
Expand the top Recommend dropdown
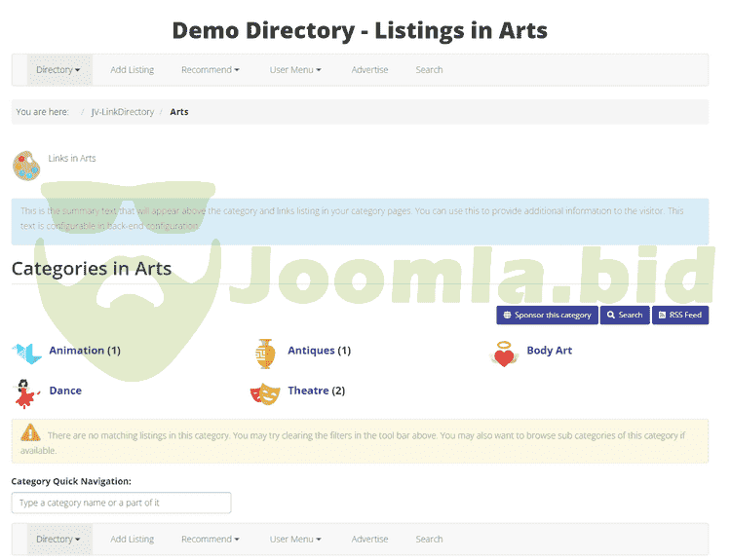pos(210,70)
